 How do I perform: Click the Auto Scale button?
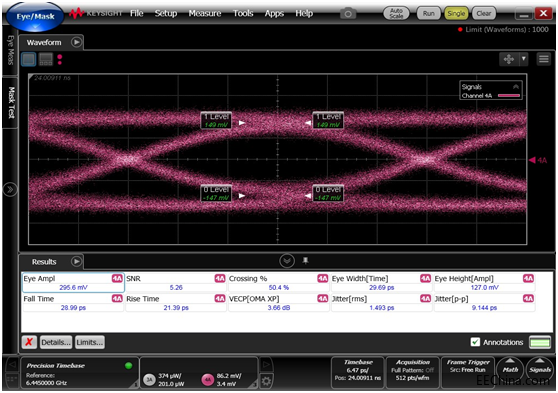tap(396, 14)
